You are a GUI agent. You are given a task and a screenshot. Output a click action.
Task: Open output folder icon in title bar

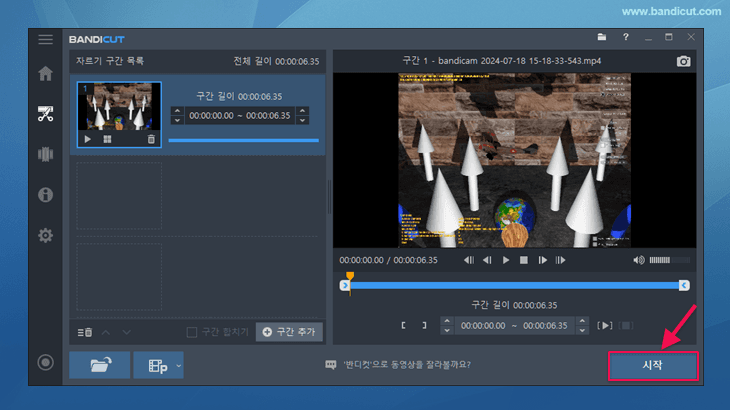coord(602,37)
